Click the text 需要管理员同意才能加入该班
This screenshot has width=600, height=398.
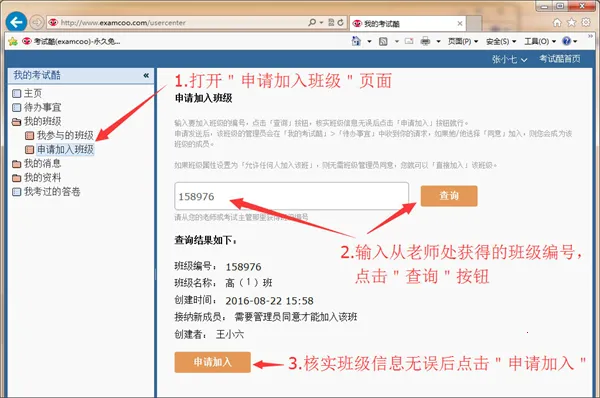point(296,317)
